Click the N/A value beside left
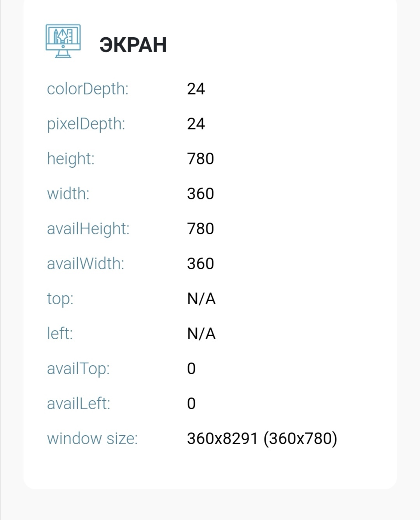Viewport: 420px width, 520px height. point(201,334)
